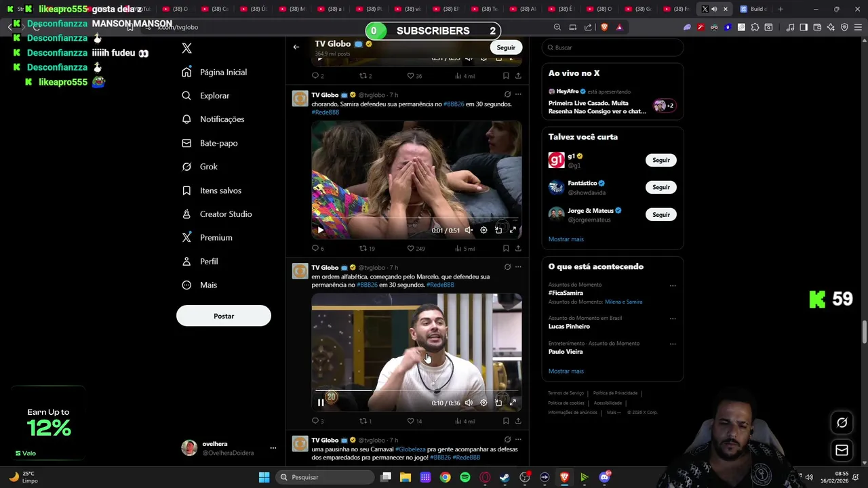Open options for #FicaSamira trend
The image size is (868, 488).
click(x=673, y=285)
